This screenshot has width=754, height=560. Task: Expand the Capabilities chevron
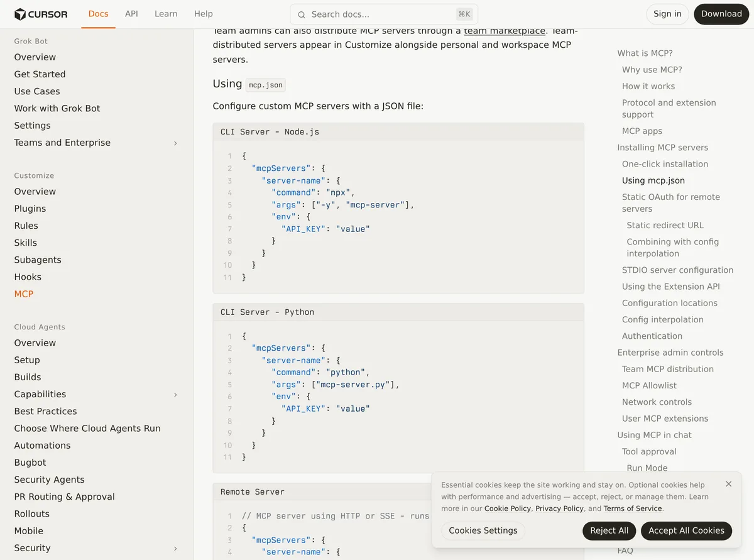(175, 395)
